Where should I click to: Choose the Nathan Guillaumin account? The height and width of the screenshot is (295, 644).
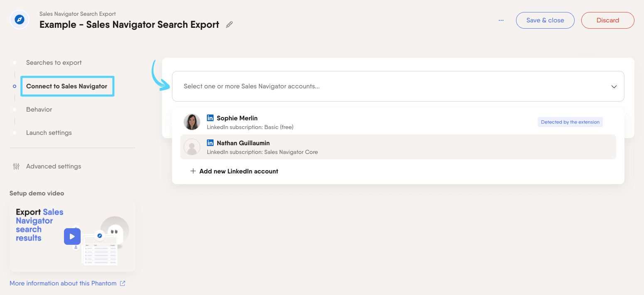coord(398,147)
